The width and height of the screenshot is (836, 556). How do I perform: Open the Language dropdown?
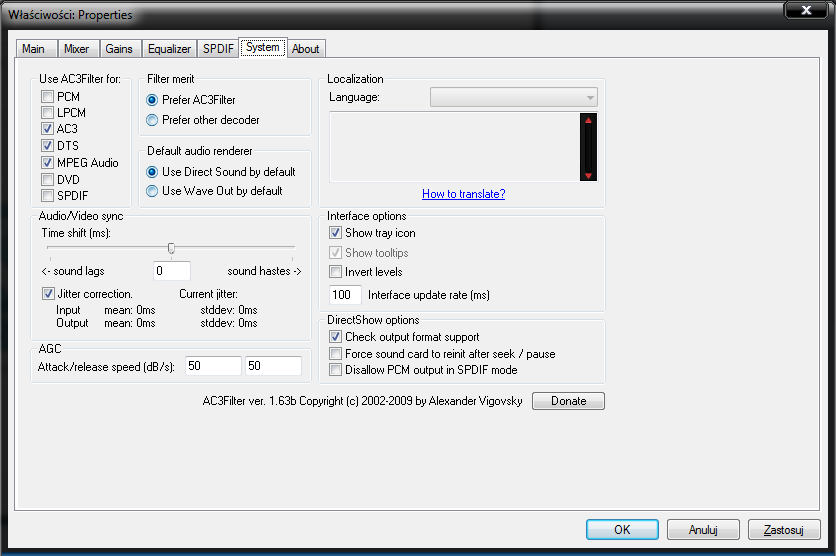pyautogui.click(x=513, y=97)
